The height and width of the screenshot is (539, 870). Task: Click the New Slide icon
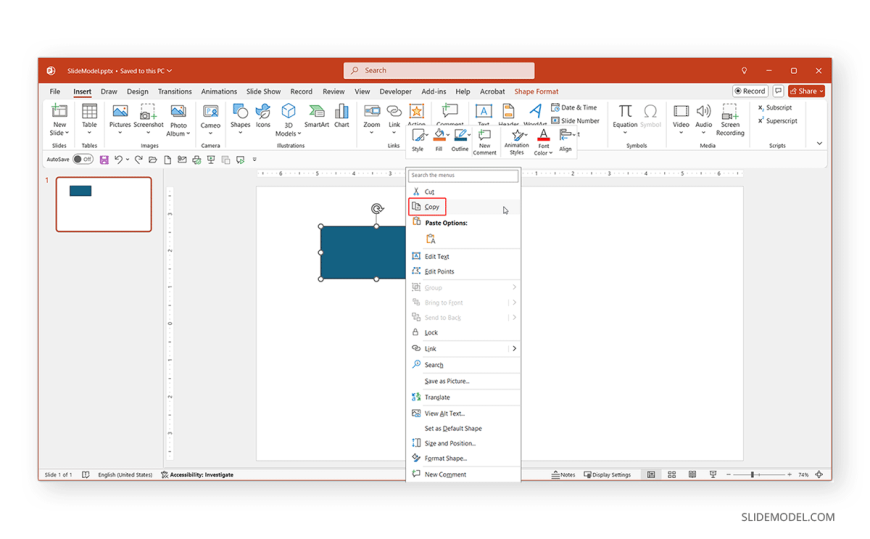[59, 111]
